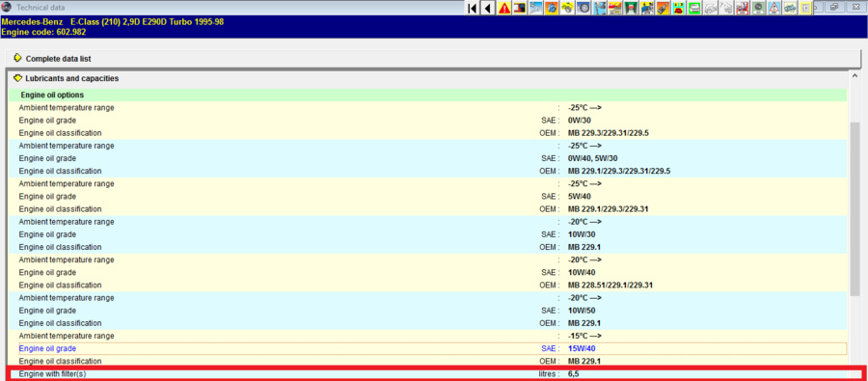Click the highlighted 15W/40 oil grade
Image resolution: width=868 pixels, height=381 pixels.
coord(582,348)
